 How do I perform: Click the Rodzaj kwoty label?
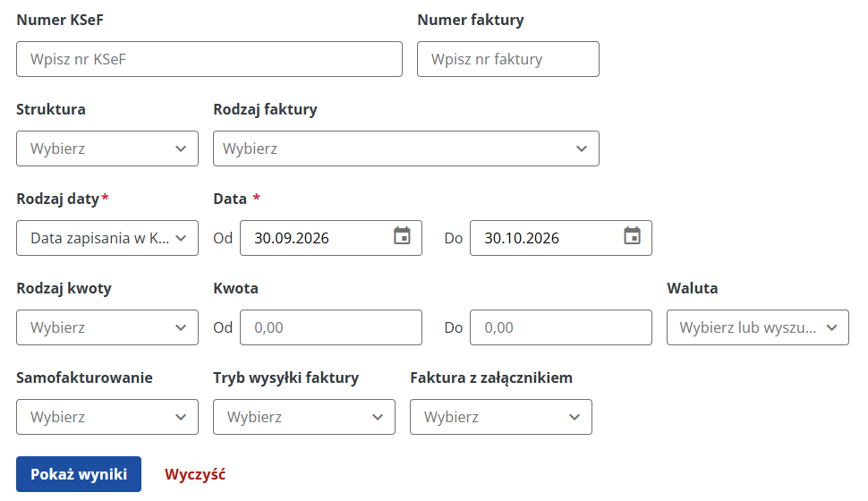pos(64,288)
